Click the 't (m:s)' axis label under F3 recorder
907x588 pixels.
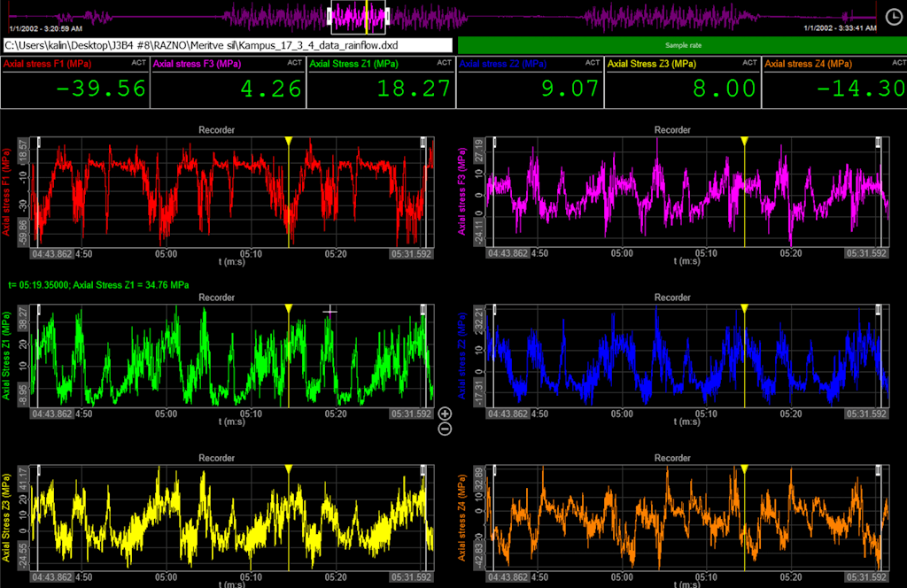tap(686, 261)
